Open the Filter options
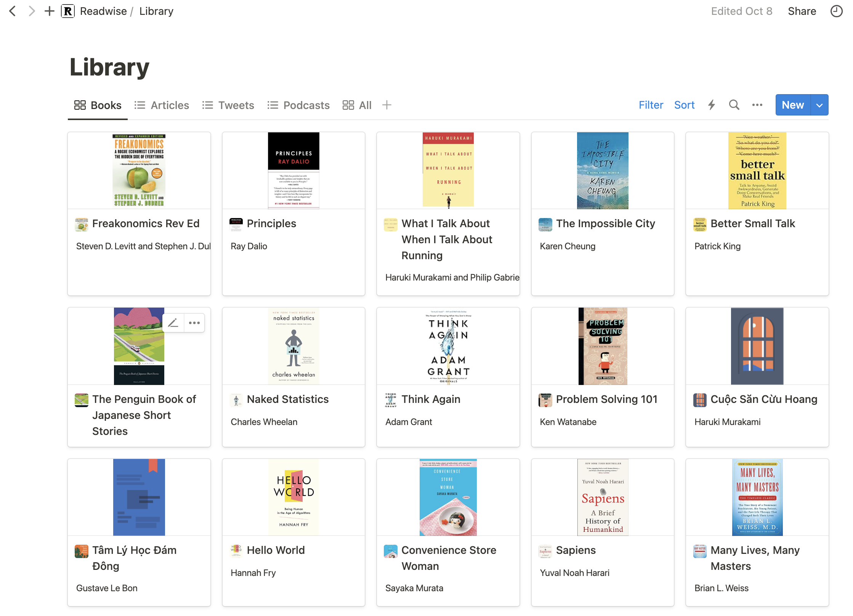This screenshot has height=616, width=853. click(651, 105)
